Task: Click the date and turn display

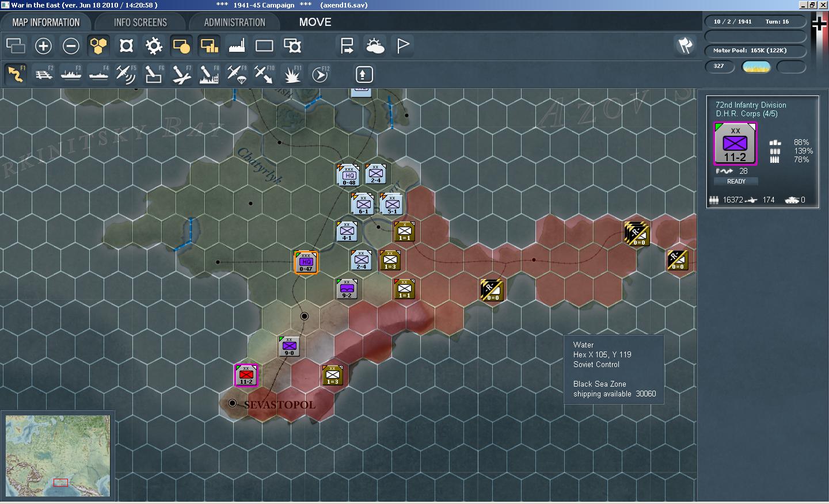Action: coord(755,22)
